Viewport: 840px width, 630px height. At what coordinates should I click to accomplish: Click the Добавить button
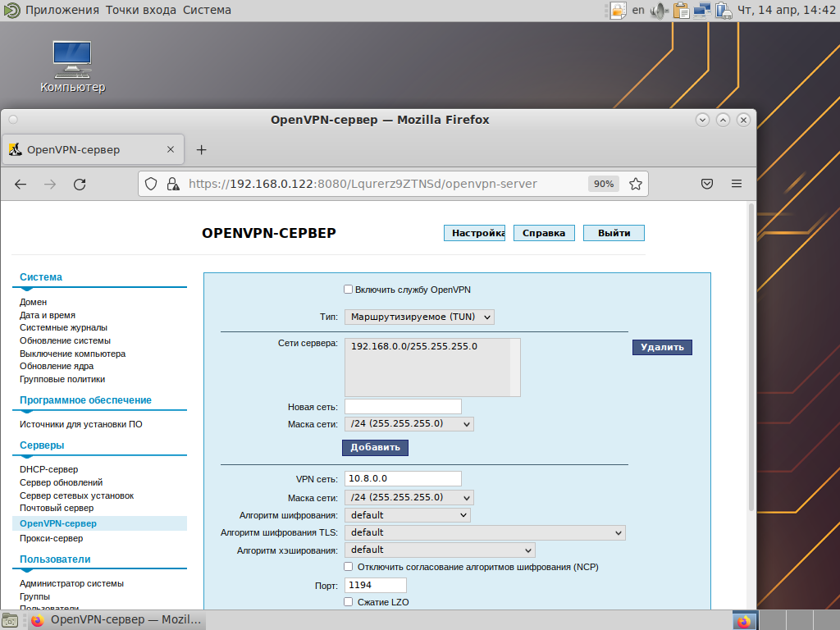coord(375,447)
